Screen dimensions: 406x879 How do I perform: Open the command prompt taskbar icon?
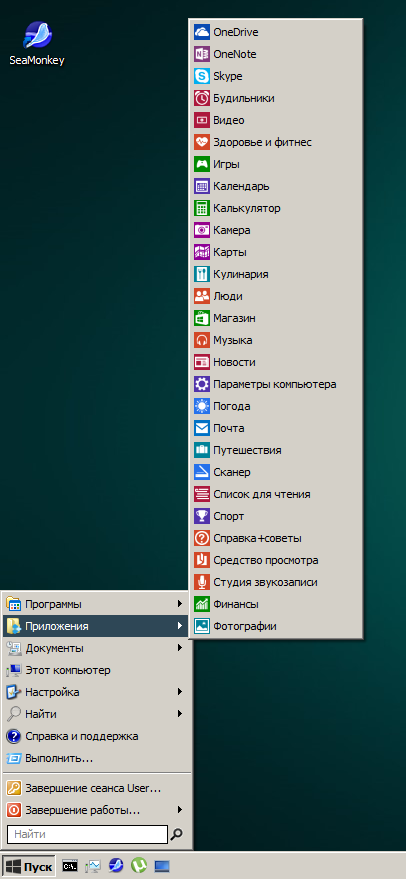pyautogui.click(x=70, y=866)
